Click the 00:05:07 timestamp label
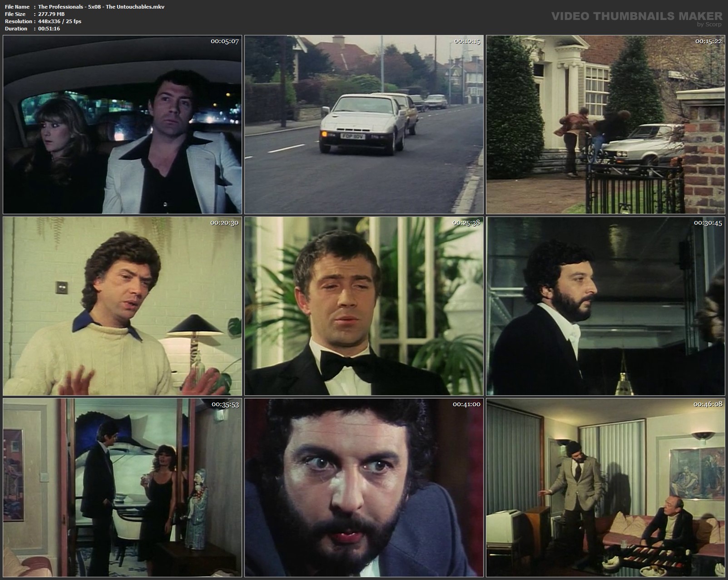This screenshot has width=728, height=580. [x=225, y=41]
